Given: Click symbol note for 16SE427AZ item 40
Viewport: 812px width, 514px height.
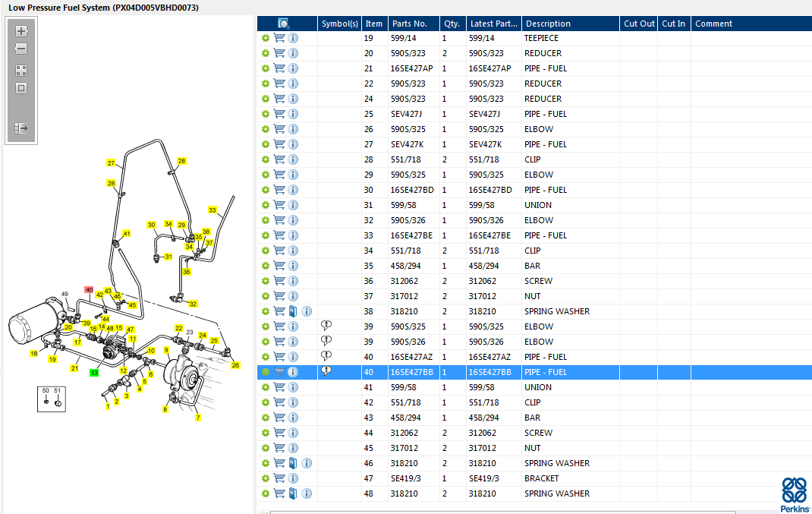Looking at the screenshot, I should (x=326, y=356).
